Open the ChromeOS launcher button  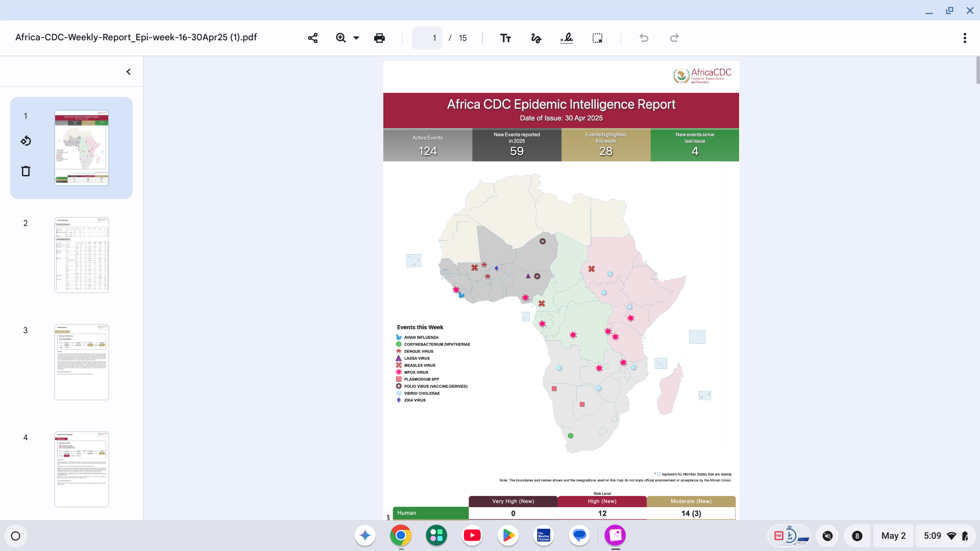point(16,536)
